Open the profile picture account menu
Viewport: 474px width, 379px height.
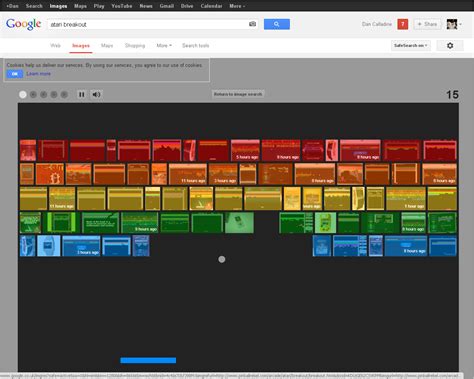452,24
